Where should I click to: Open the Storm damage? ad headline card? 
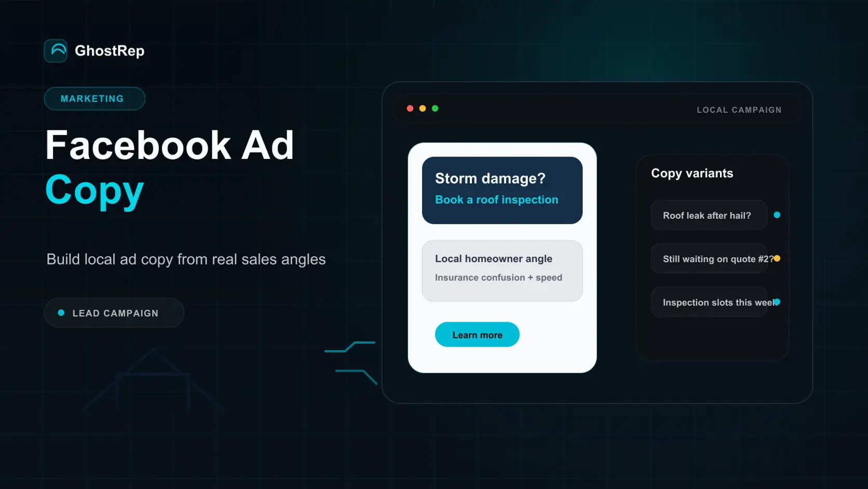coord(502,190)
